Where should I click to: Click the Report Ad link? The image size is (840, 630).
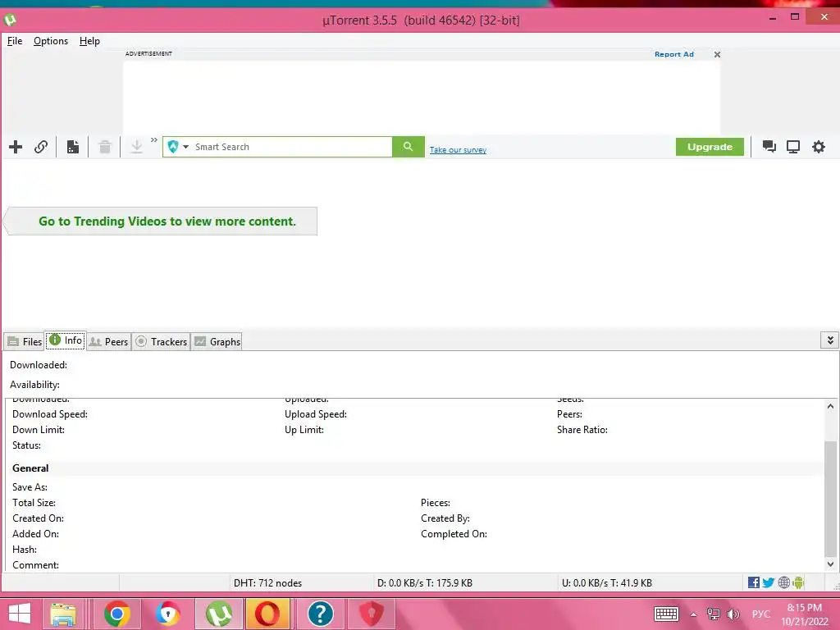coord(674,54)
